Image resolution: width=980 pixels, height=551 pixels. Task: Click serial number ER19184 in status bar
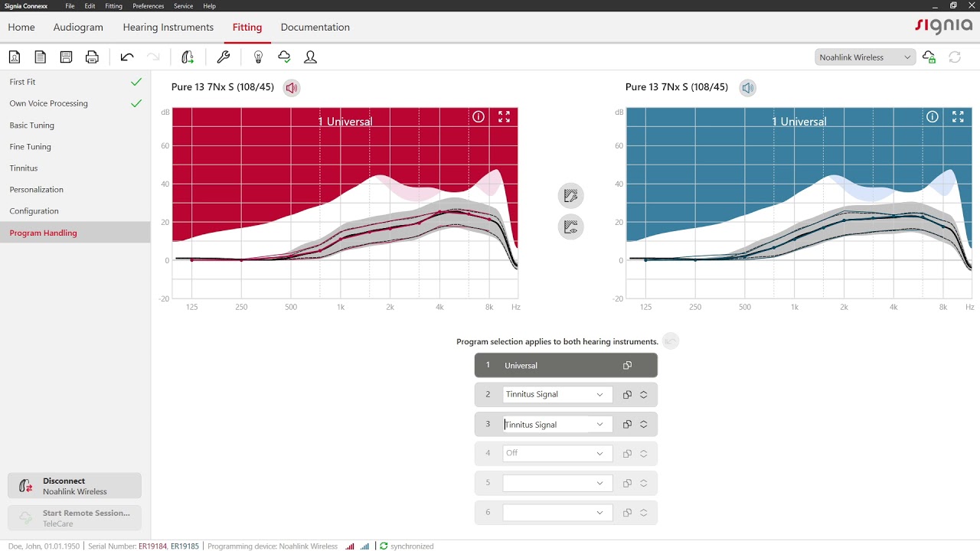[152, 546]
